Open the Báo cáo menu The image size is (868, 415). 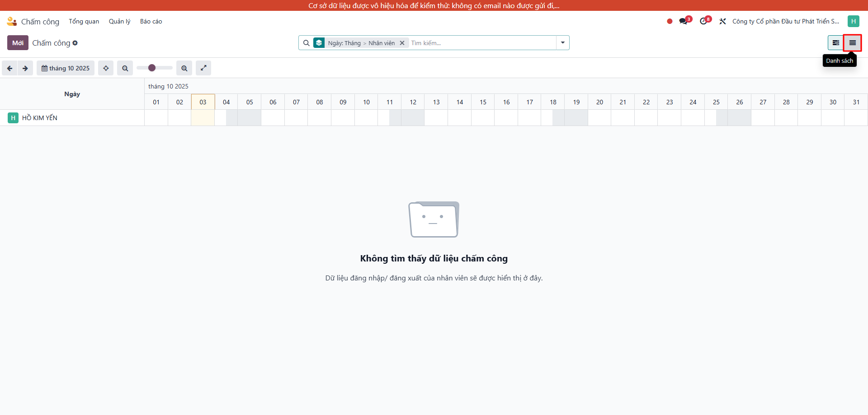pos(151,21)
